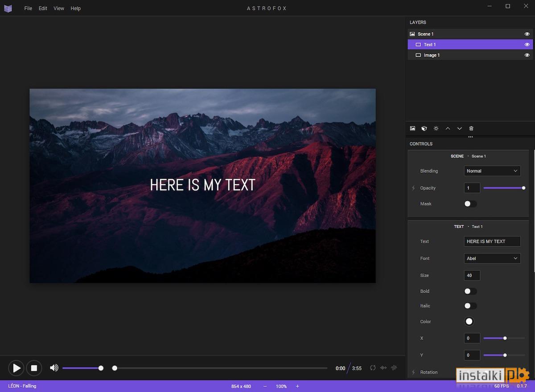Click the LAYERS panel header
Screen dimensions: 535x392
[x=418, y=22]
